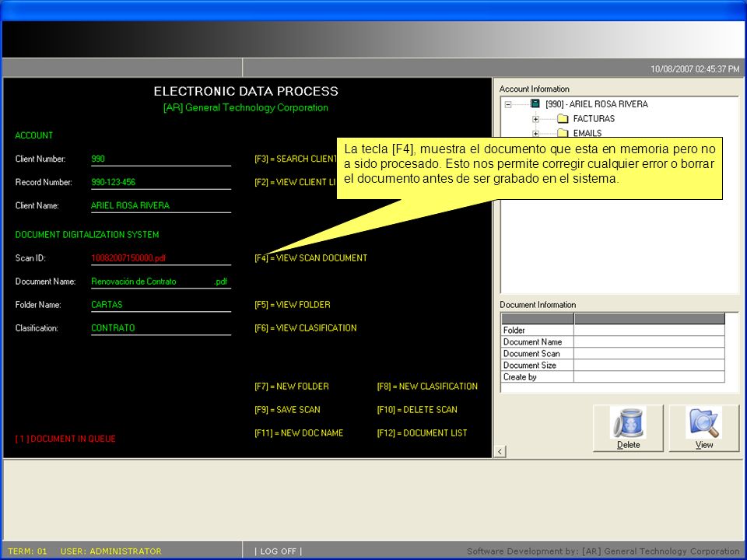Click the Client Name field ARIEL ROSA RIVERA
The width and height of the screenshot is (747, 560).
coord(161,205)
